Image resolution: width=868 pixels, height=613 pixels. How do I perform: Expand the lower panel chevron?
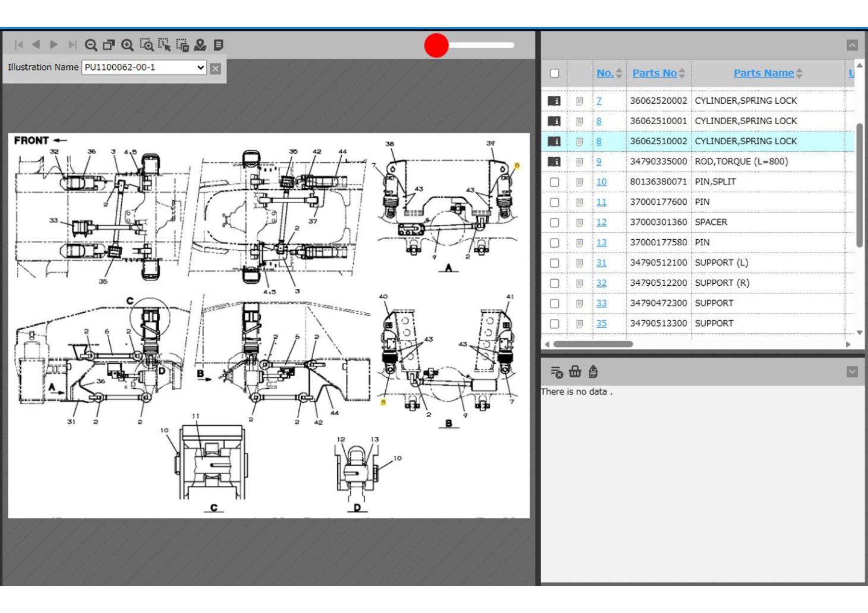[852, 372]
